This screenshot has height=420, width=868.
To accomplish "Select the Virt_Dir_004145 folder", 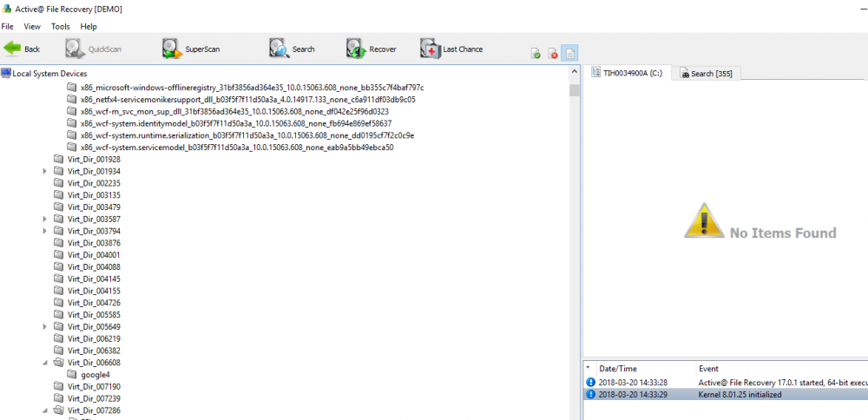I will (94, 279).
